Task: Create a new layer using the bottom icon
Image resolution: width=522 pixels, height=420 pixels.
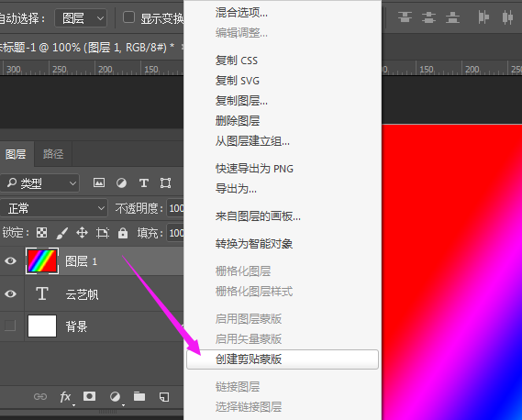Action: pyautogui.click(x=164, y=397)
